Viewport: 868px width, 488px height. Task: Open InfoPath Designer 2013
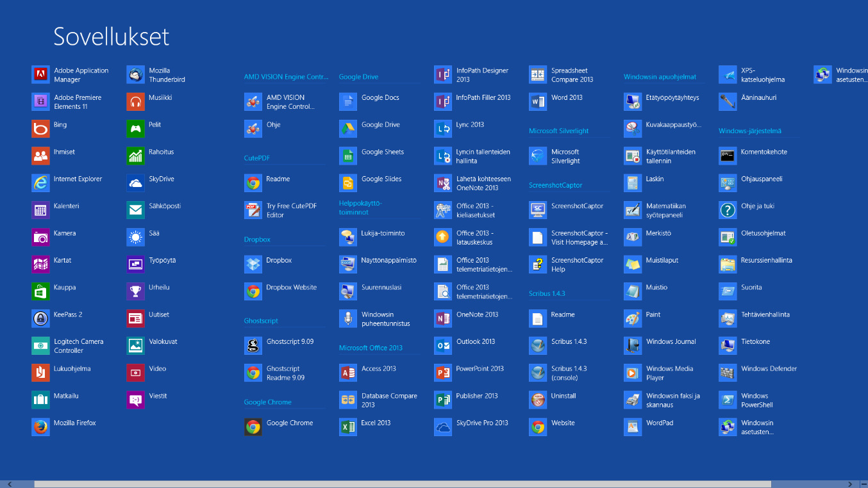click(472, 75)
